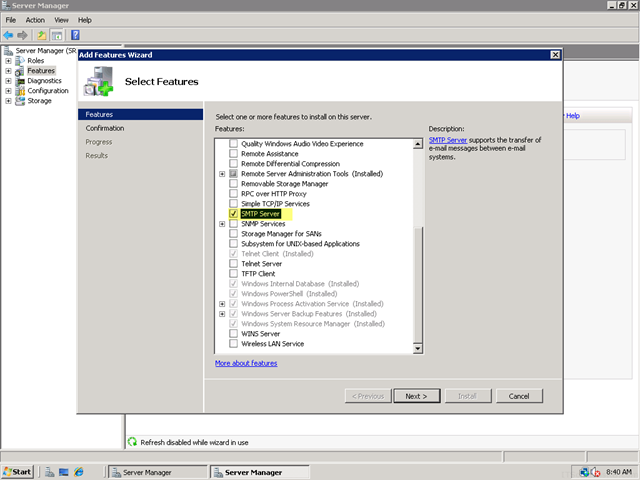Tick Remote Differential Compression checkbox

point(233,164)
